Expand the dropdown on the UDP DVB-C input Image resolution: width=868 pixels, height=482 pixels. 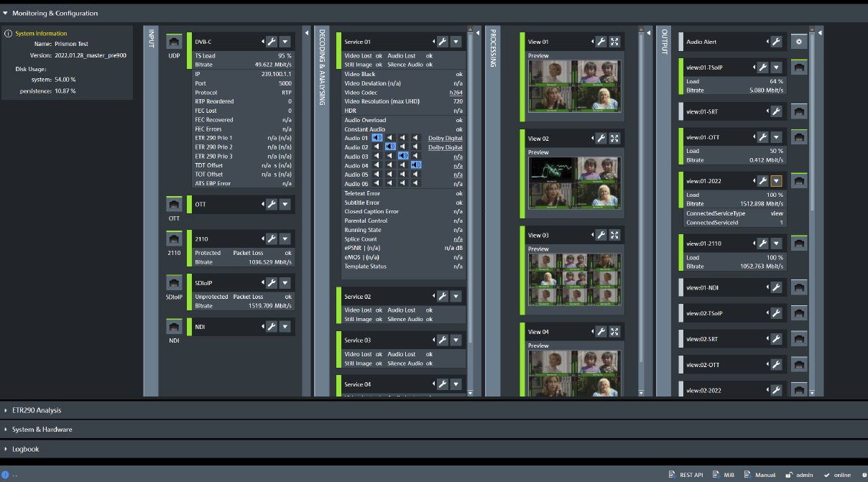click(x=286, y=41)
